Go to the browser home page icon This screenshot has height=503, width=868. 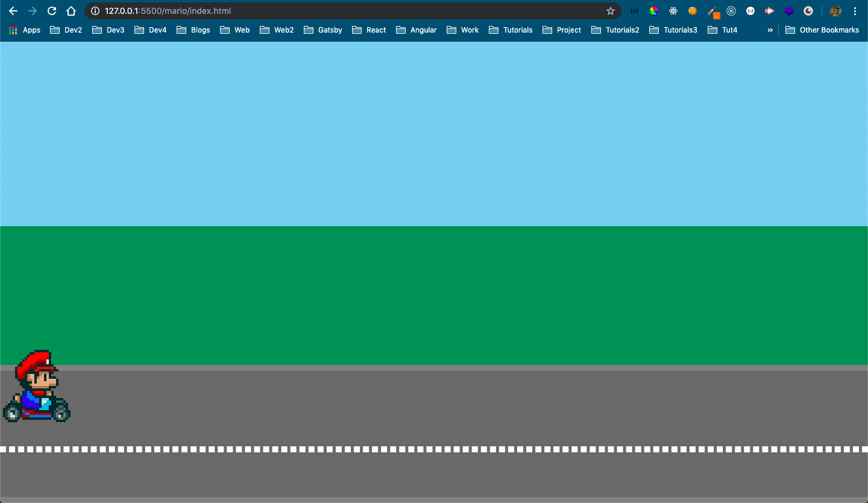71,11
